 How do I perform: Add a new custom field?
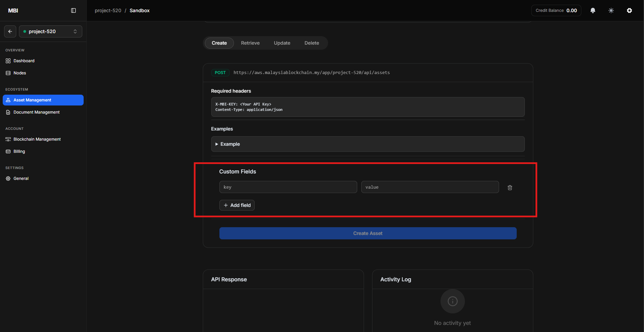click(x=237, y=205)
